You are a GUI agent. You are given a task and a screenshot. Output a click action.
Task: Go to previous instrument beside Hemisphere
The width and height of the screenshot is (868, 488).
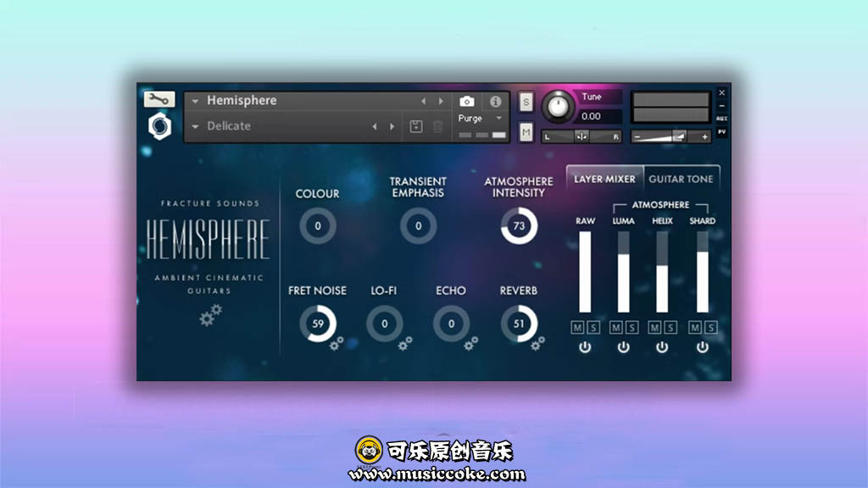[x=424, y=102]
